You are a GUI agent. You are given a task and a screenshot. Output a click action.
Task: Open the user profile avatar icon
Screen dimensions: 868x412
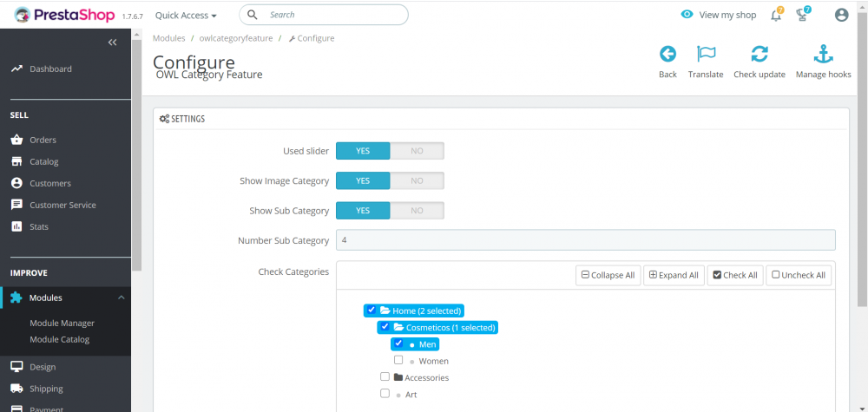(x=841, y=16)
